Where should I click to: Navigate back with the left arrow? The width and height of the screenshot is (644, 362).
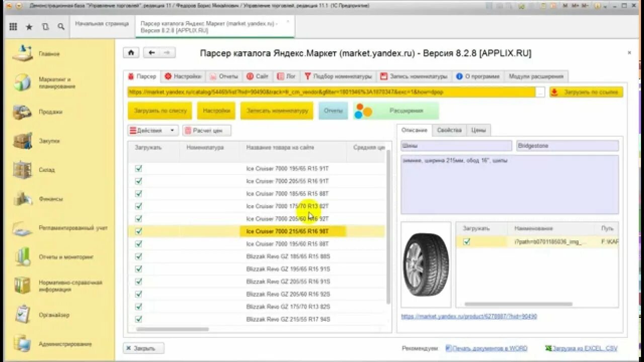(151, 53)
